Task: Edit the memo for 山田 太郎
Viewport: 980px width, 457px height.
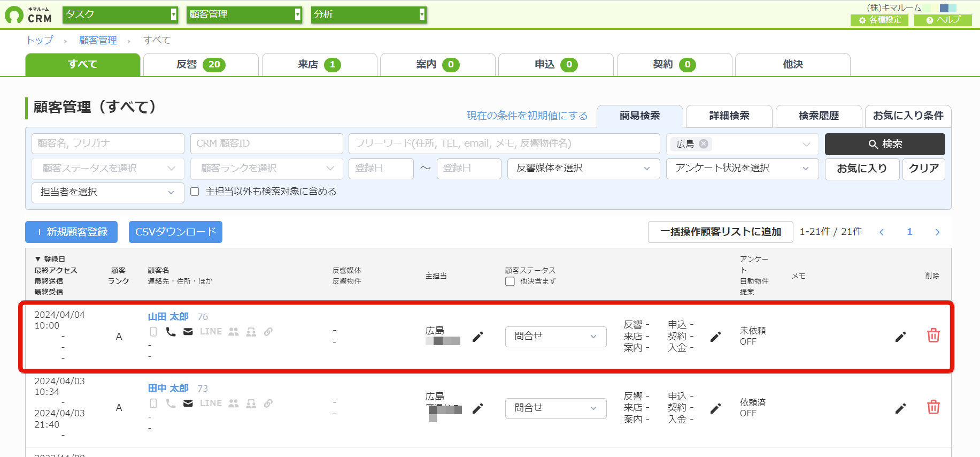Action: (900, 337)
